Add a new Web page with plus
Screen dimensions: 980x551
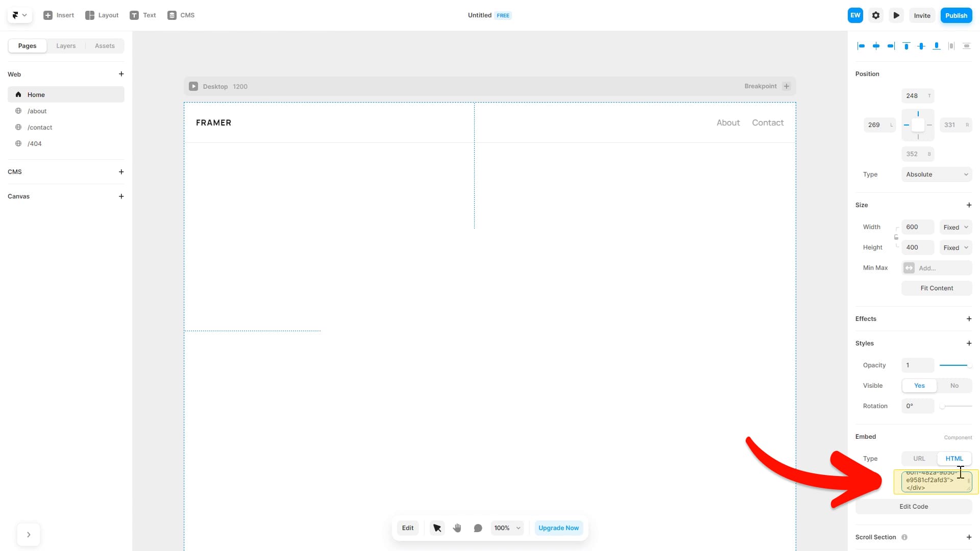pyautogui.click(x=121, y=74)
